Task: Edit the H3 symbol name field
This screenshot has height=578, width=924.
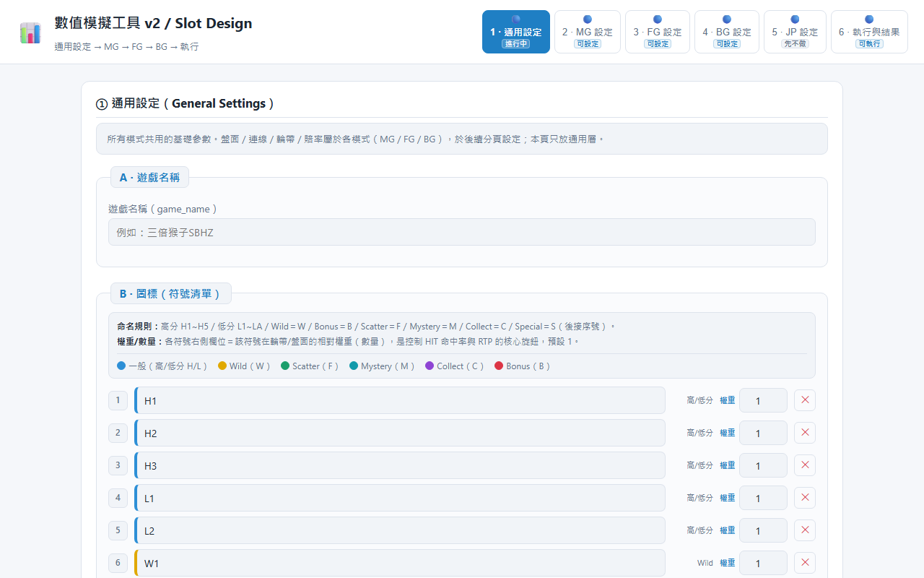Action: (x=400, y=465)
